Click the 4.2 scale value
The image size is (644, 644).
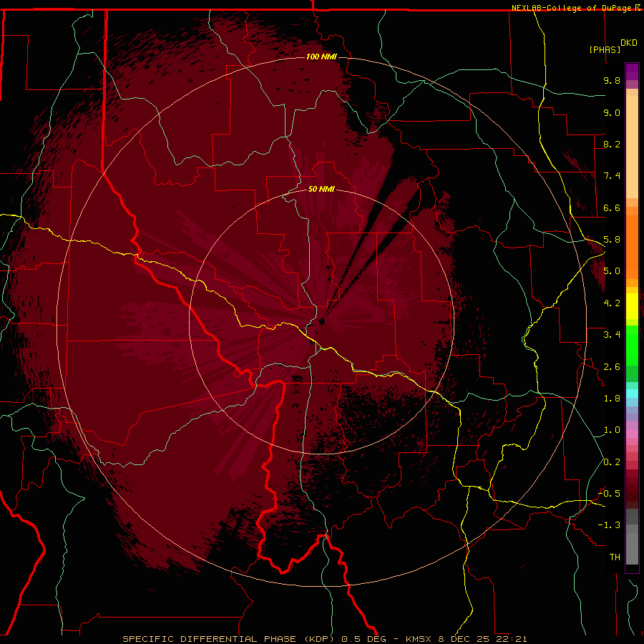coord(612,303)
